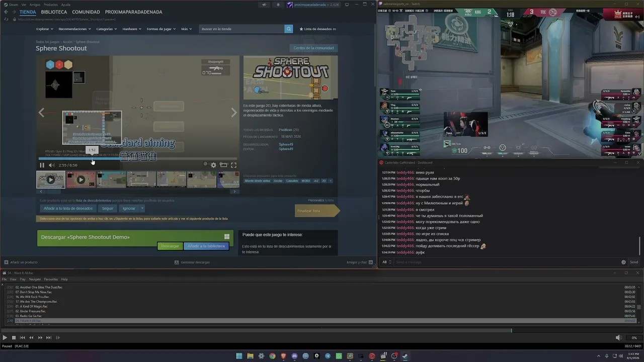Click the green Descargar demo button
Viewport: 644px width, 362px height.
tap(170, 246)
